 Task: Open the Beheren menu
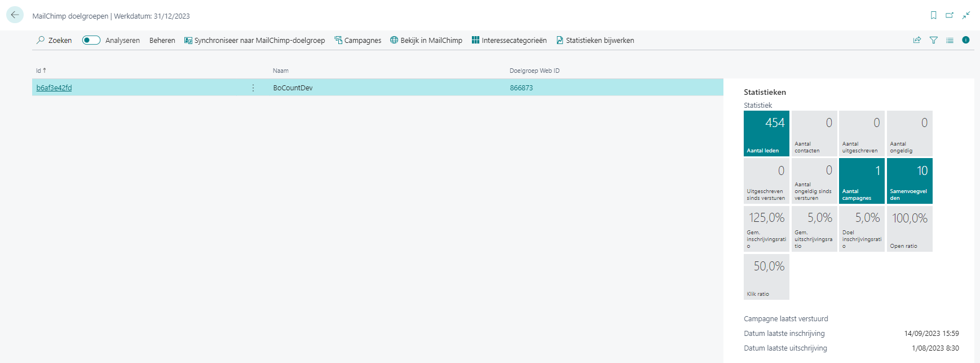pos(162,40)
